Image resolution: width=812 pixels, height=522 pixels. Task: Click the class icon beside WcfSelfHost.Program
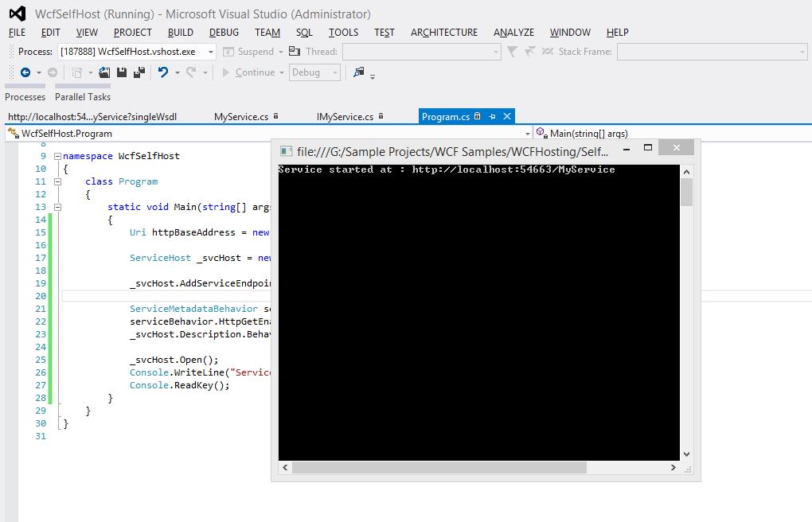click(14, 133)
